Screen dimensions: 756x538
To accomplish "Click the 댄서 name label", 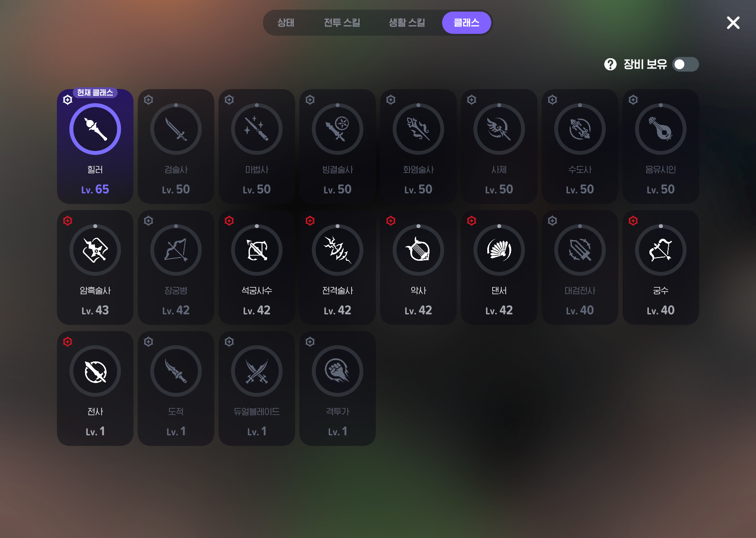I will point(499,291).
